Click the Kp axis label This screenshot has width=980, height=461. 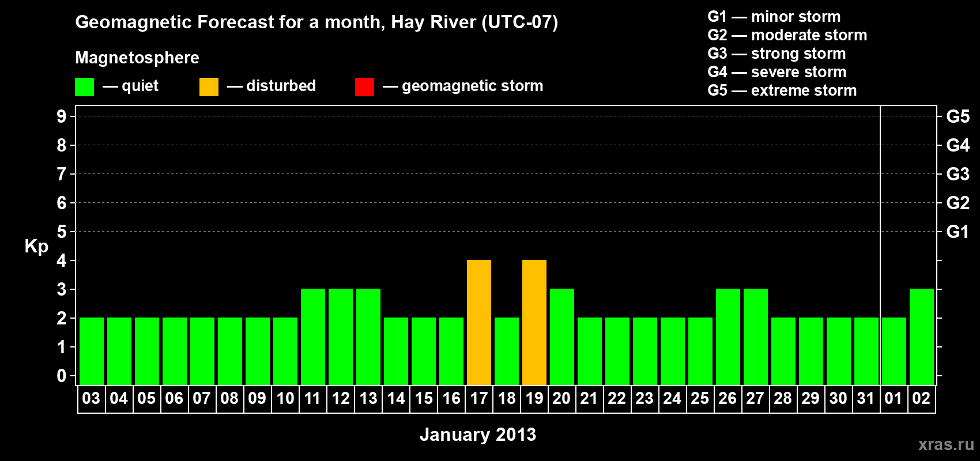(36, 247)
